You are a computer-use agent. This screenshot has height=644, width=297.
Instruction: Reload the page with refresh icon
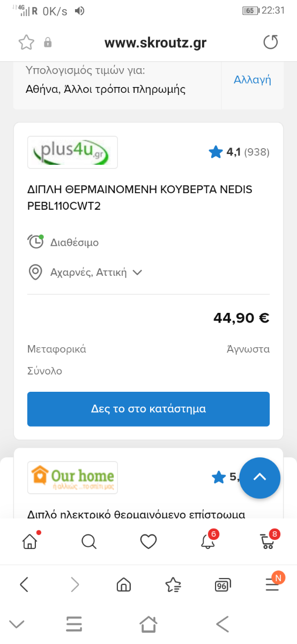pyautogui.click(x=271, y=42)
